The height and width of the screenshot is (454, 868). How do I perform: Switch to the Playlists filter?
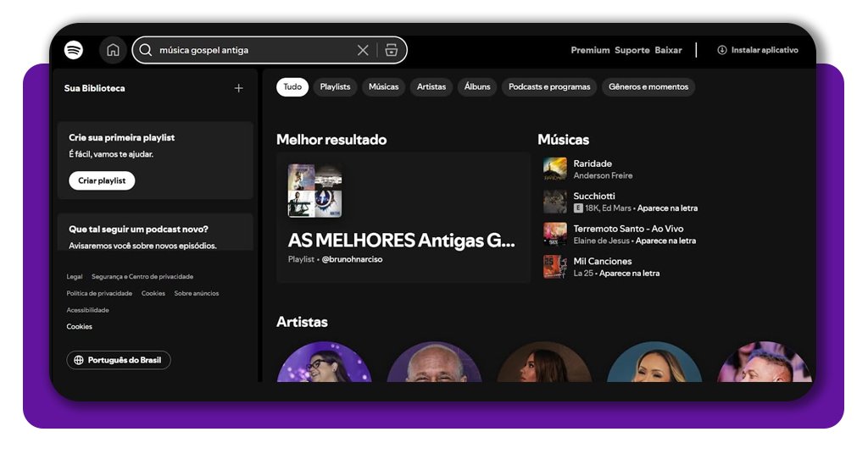point(335,86)
